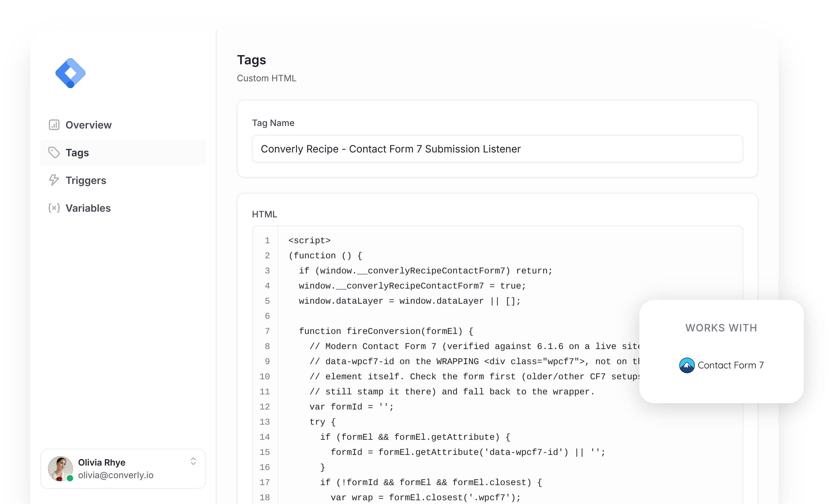Click the WORKS WITH card heading

coord(721,328)
